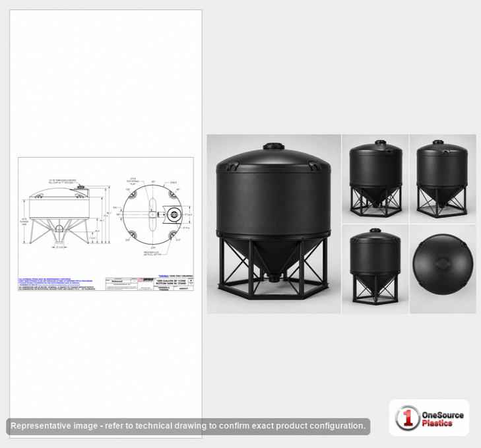Click the 'Released' status cell in drawing
Screen dimensions: 481x448
tap(117, 281)
